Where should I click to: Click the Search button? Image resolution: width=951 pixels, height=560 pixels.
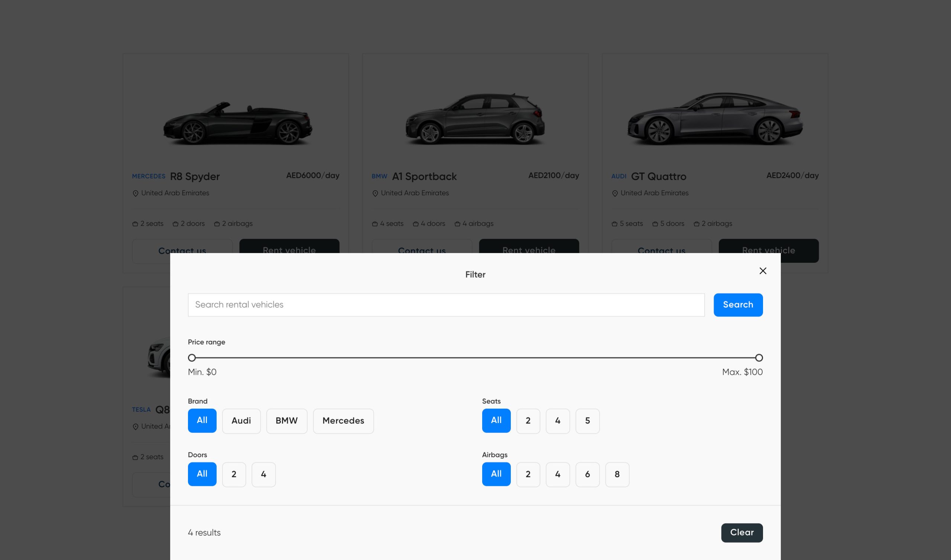pos(738,305)
